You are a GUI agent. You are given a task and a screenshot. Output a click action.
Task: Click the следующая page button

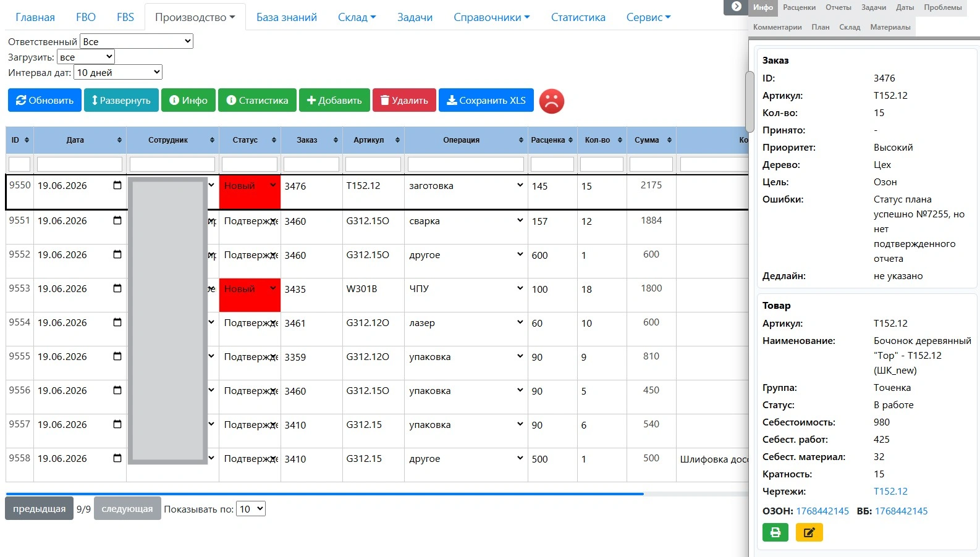coord(127,509)
